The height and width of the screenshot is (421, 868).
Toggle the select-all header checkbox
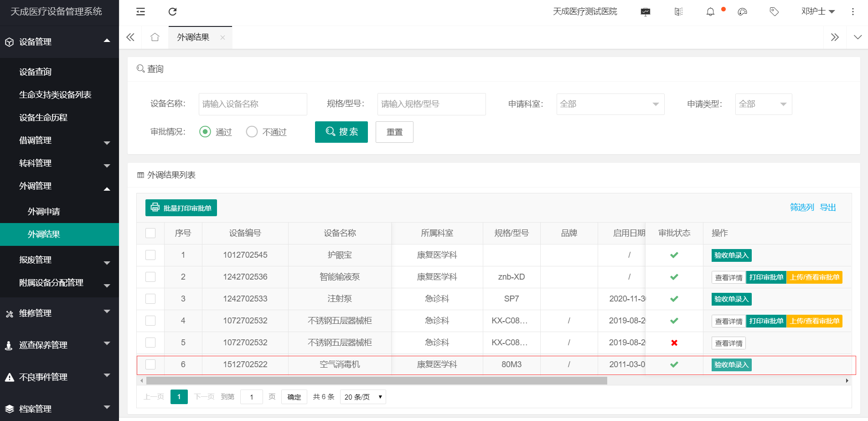point(150,233)
